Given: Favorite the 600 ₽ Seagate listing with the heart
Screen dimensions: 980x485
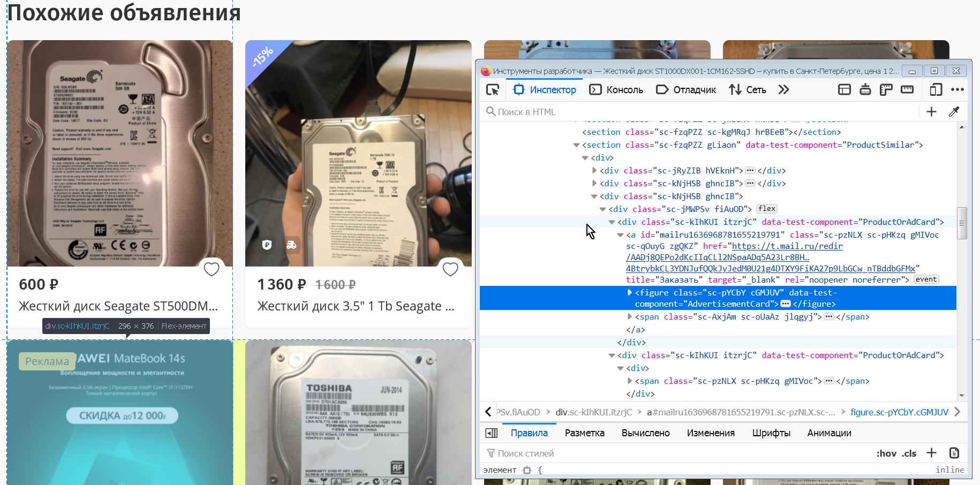Looking at the screenshot, I should [212, 269].
